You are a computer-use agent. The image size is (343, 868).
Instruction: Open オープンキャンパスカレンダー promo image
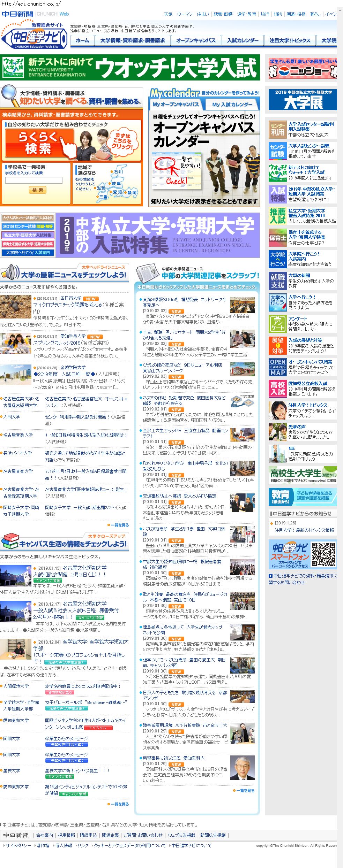(204, 158)
